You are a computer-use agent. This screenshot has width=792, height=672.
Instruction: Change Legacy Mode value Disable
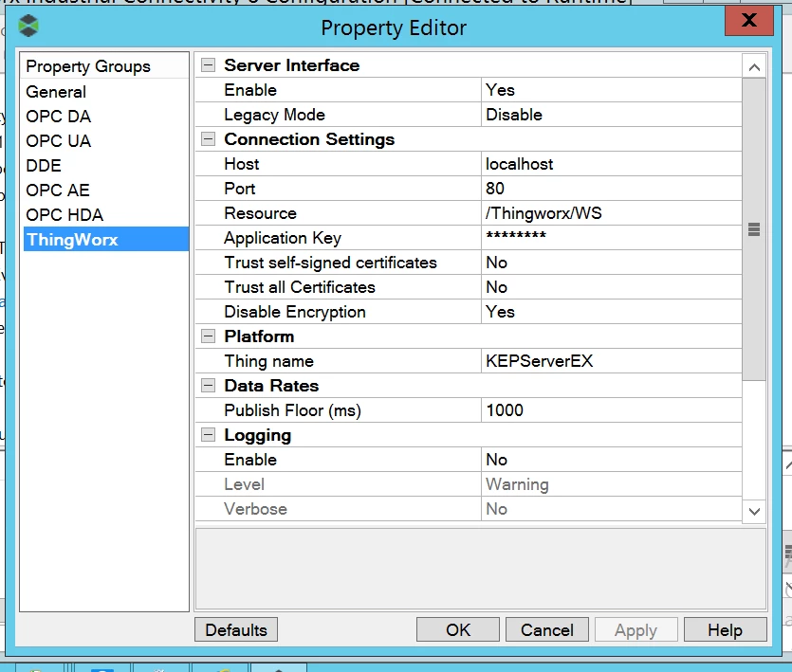(611, 115)
